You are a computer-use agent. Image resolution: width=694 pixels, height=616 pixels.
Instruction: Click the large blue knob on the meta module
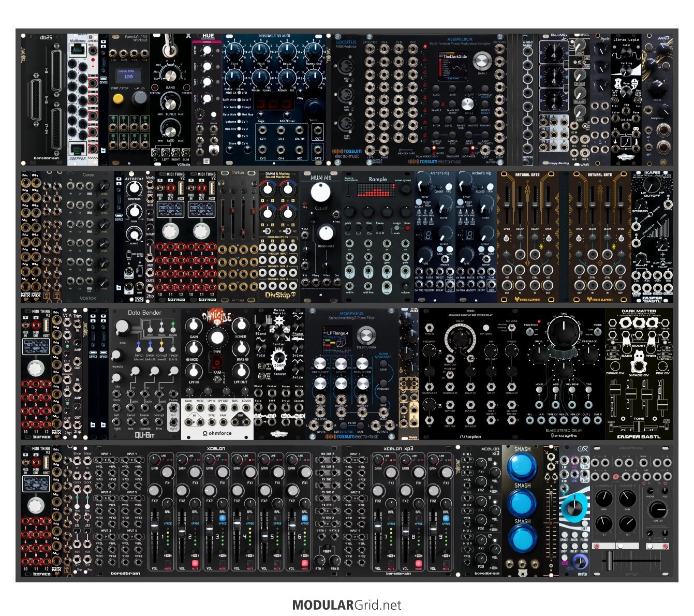tap(574, 508)
